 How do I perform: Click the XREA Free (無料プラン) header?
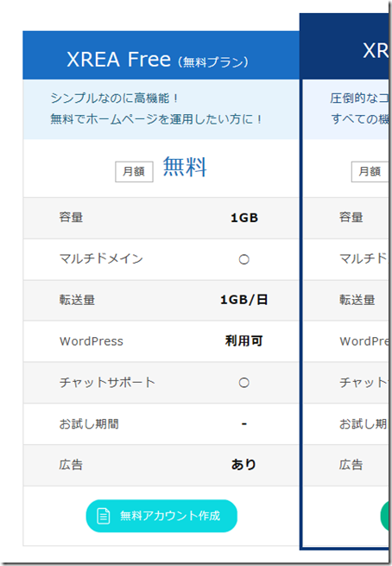click(161, 55)
